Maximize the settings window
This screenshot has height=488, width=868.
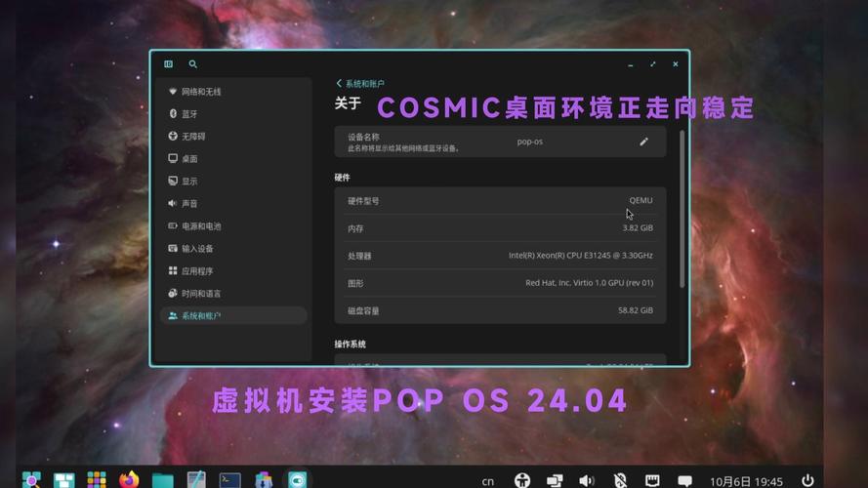(652, 64)
